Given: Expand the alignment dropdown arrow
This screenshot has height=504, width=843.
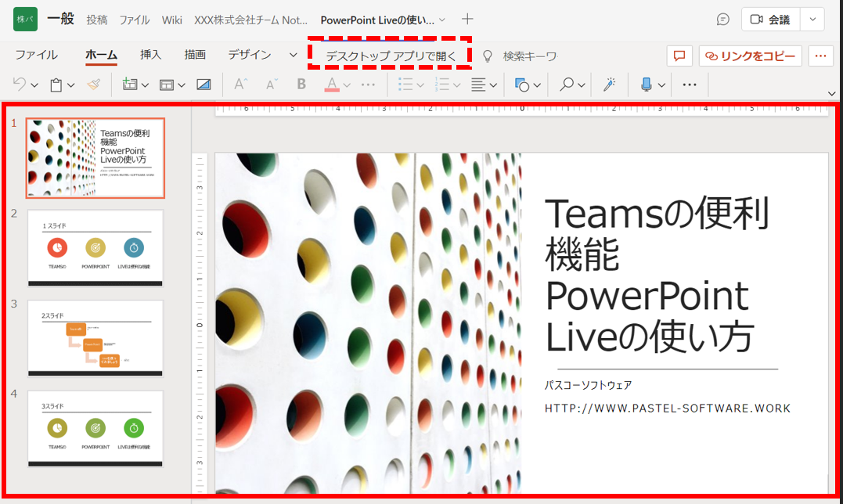Looking at the screenshot, I should click(493, 85).
